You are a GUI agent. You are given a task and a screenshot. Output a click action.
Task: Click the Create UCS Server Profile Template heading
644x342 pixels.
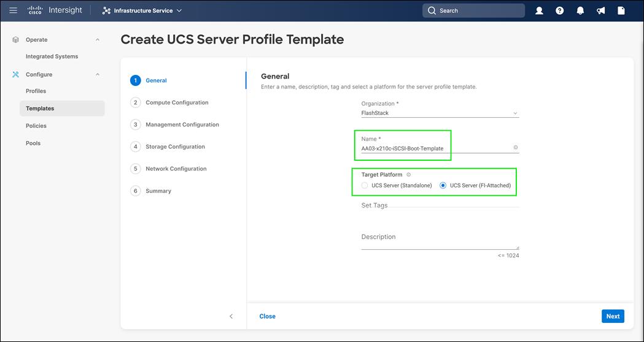click(x=232, y=39)
